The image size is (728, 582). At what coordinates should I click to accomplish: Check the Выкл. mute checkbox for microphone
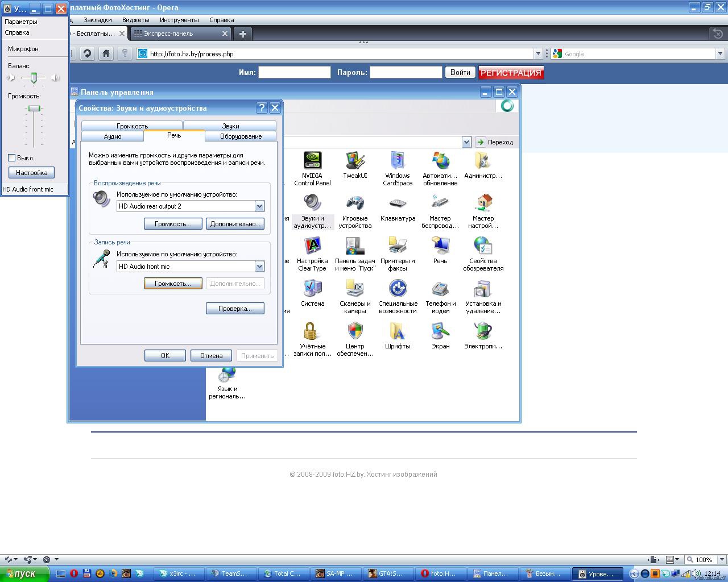11,157
